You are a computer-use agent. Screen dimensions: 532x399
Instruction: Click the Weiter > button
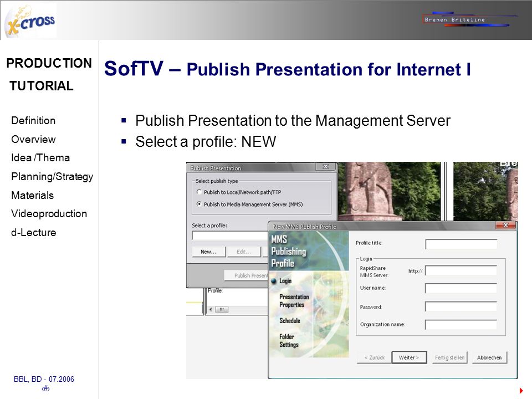pyautogui.click(x=409, y=357)
